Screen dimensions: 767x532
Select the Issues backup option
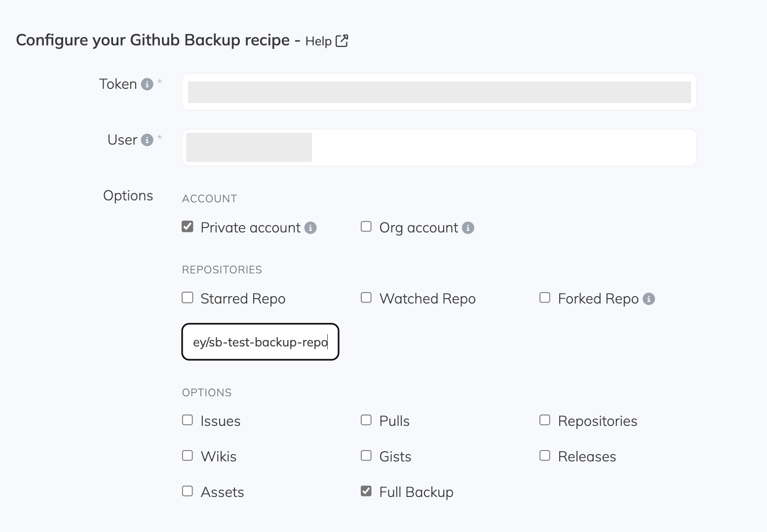pos(188,420)
